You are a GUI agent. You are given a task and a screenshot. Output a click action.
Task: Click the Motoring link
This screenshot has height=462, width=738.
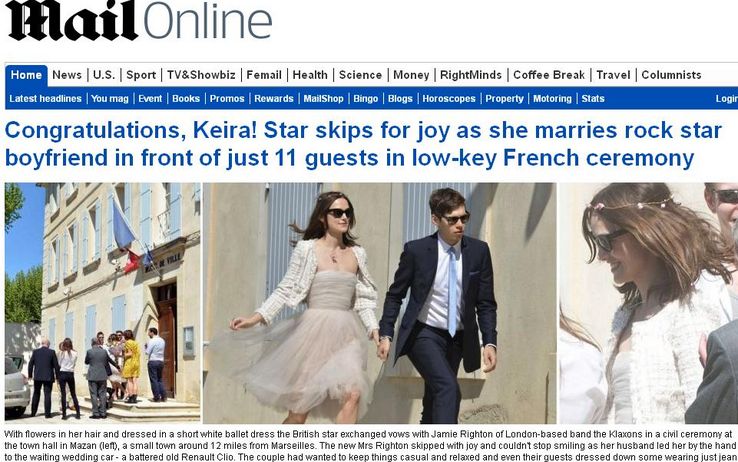point(552,98)
